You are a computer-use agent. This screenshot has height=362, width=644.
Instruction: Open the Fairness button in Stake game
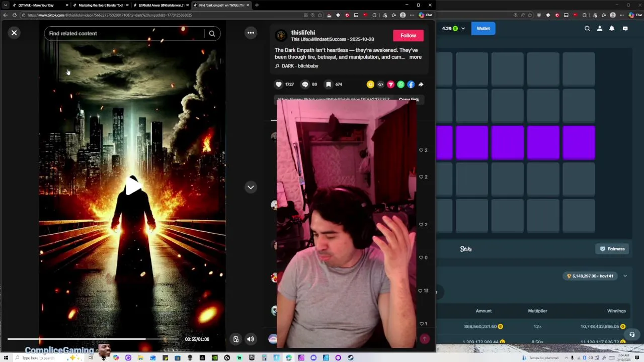pyautogui.click(x=612, y=249)
